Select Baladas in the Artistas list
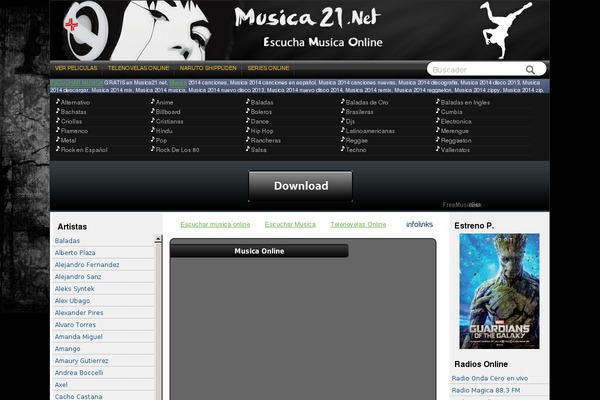The width and height of the screenshot is (600, 400). 67,241
